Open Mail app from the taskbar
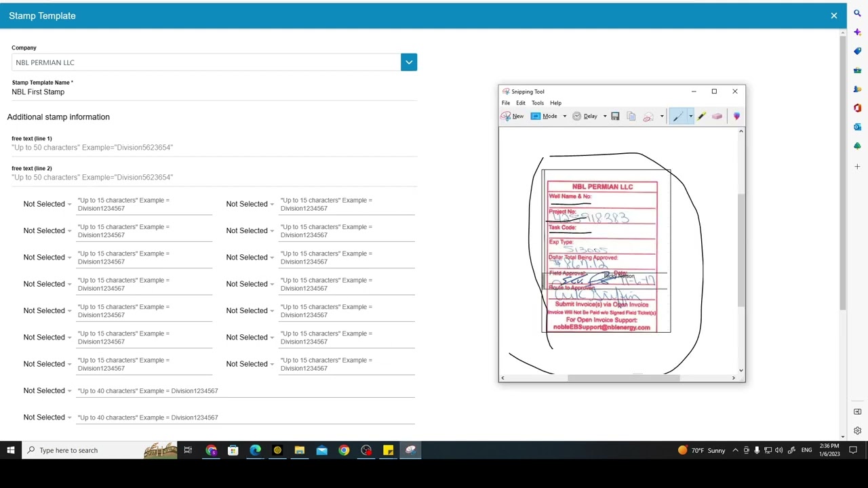Image resolution: width=868 pixels, height=488 pixels. point(321,450)
